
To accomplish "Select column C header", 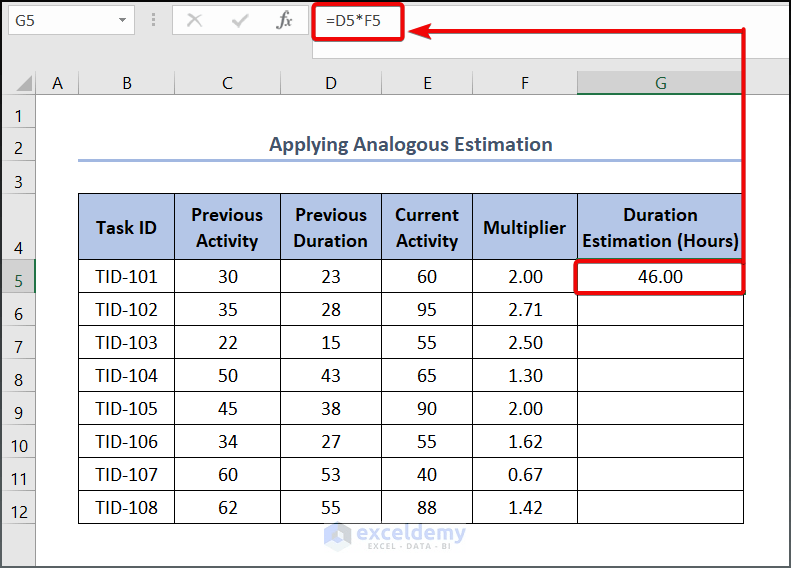I will pyautogui.click(x=228, y=83).
